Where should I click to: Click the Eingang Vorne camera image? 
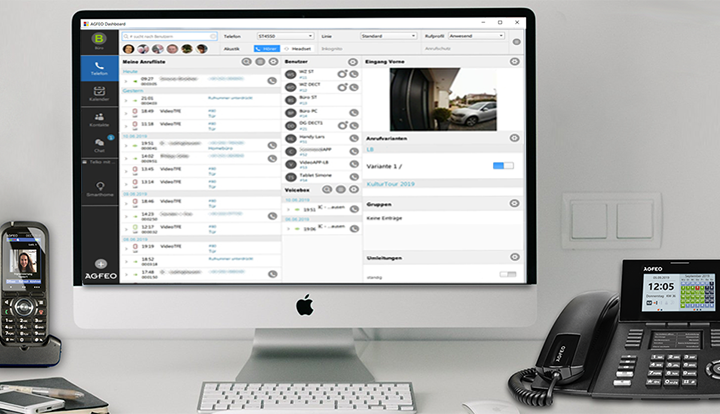tap(442, 99)
